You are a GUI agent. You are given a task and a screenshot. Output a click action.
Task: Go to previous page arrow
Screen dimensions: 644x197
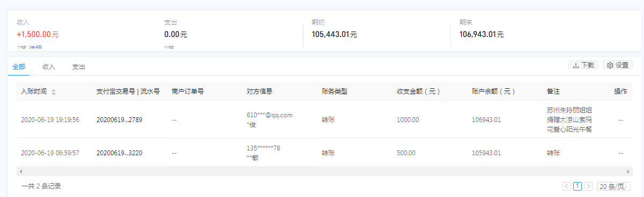coord(567,186)
